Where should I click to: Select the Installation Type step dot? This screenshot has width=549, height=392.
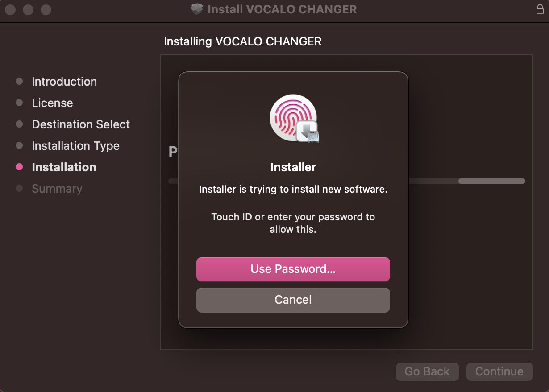[x=20, y=145]
